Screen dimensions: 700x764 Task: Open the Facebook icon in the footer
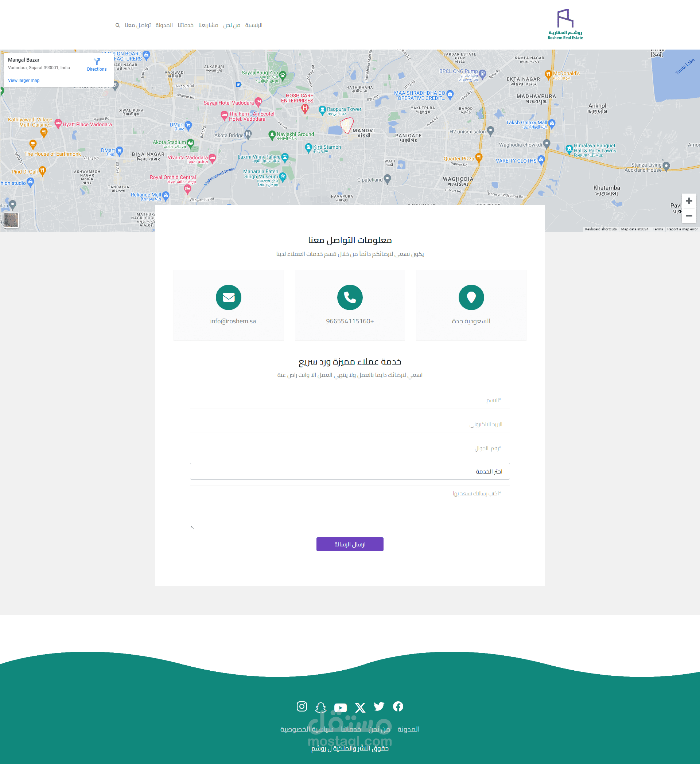[398, 706]
